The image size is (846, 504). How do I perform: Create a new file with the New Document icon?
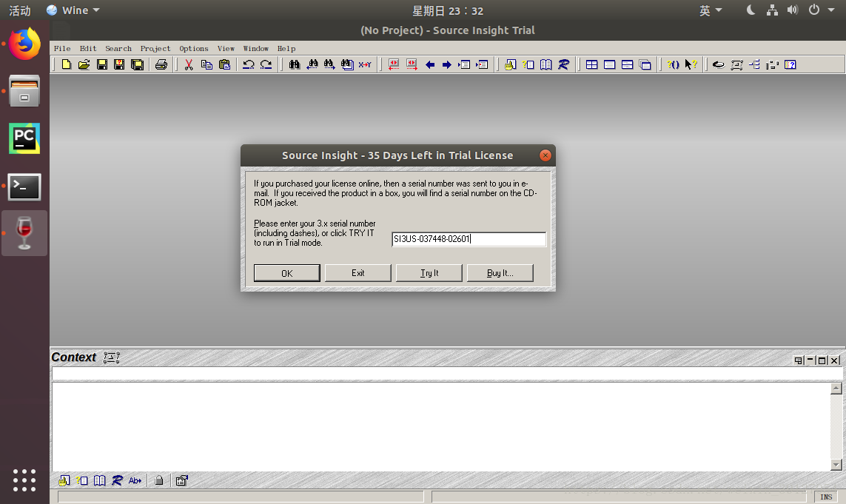67,64
